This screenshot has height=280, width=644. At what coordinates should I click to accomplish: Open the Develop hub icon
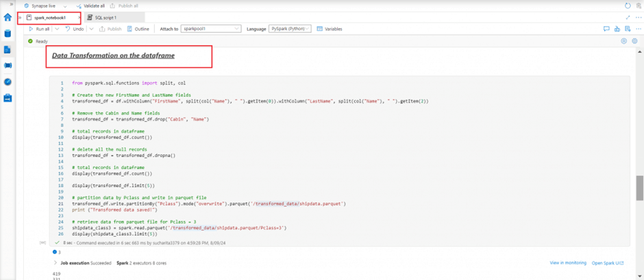coord(8,50)
